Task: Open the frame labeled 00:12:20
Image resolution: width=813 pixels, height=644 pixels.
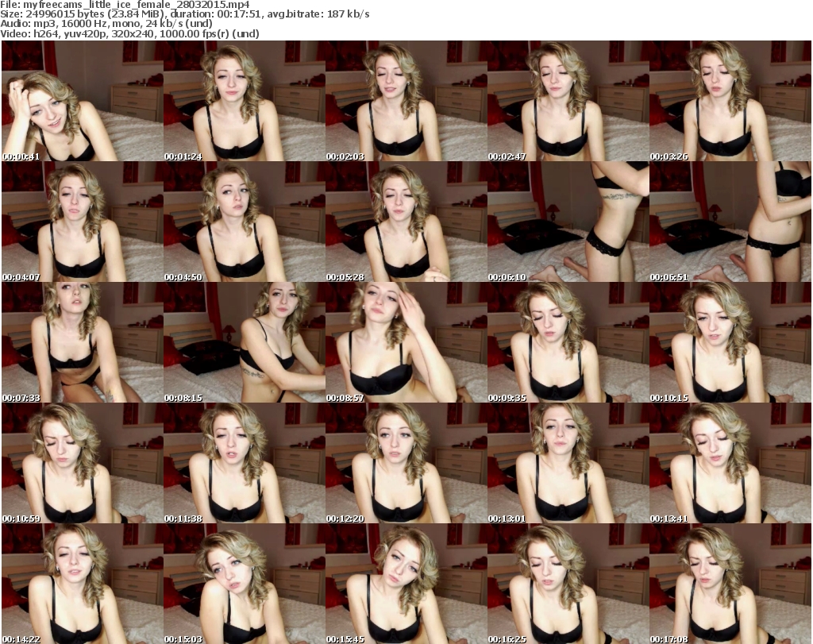Action: click(405, 463)
